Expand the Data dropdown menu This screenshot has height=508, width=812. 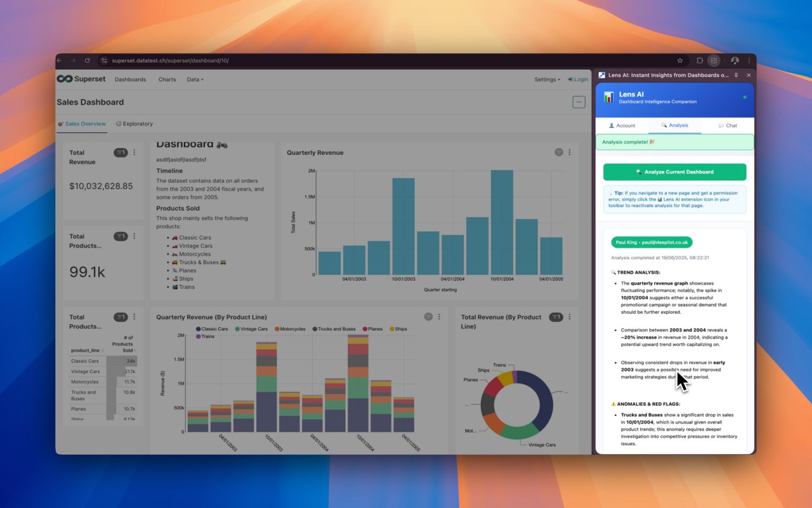tap(195, 79)
